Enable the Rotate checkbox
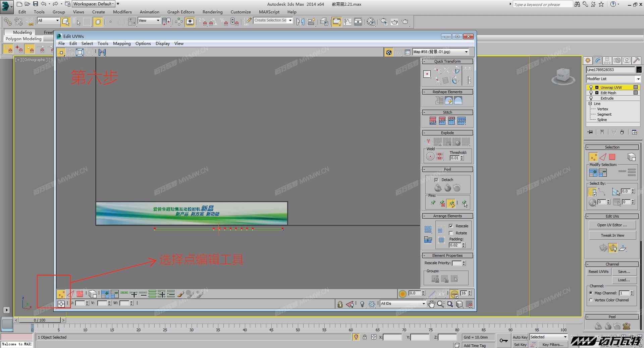 click(451, 233)
